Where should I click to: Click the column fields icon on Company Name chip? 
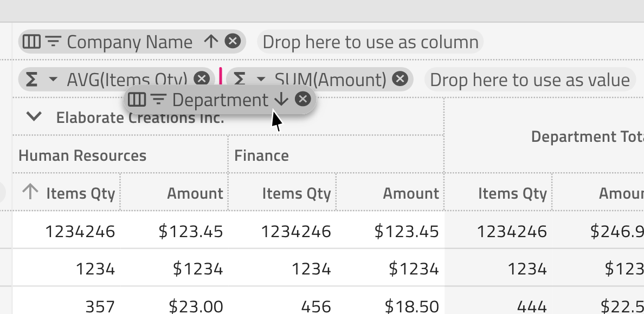(x=33, y=41)
